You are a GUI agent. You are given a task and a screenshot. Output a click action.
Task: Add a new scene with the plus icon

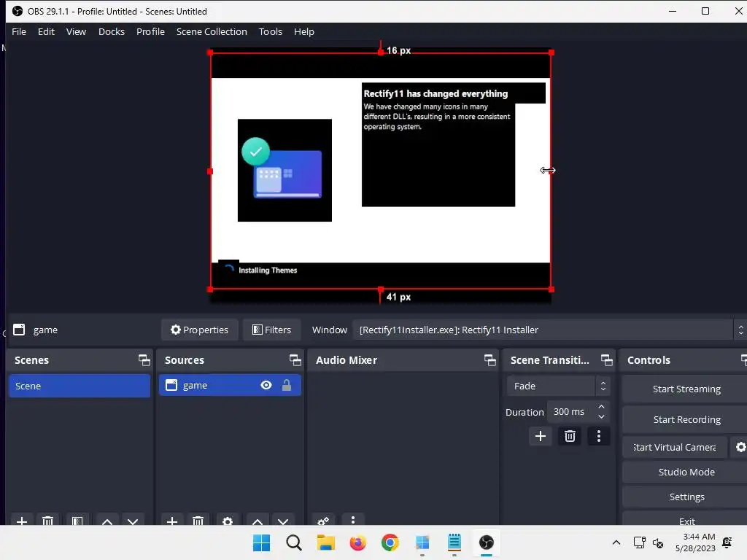coord(21,521)
